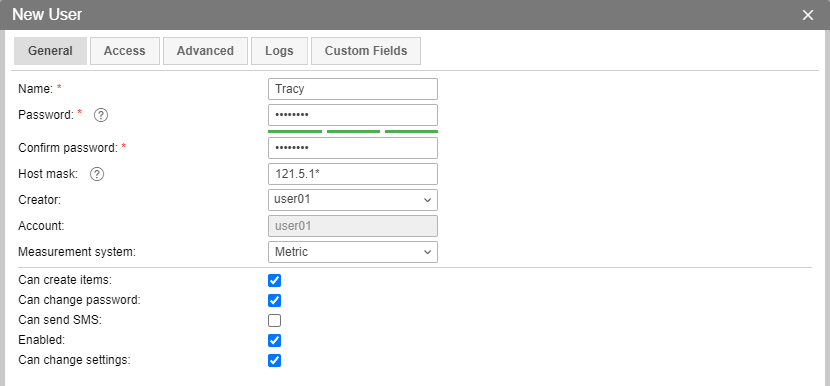
Task: Uncheck the Enabled checkbox
Action: (x=274, y=340)
